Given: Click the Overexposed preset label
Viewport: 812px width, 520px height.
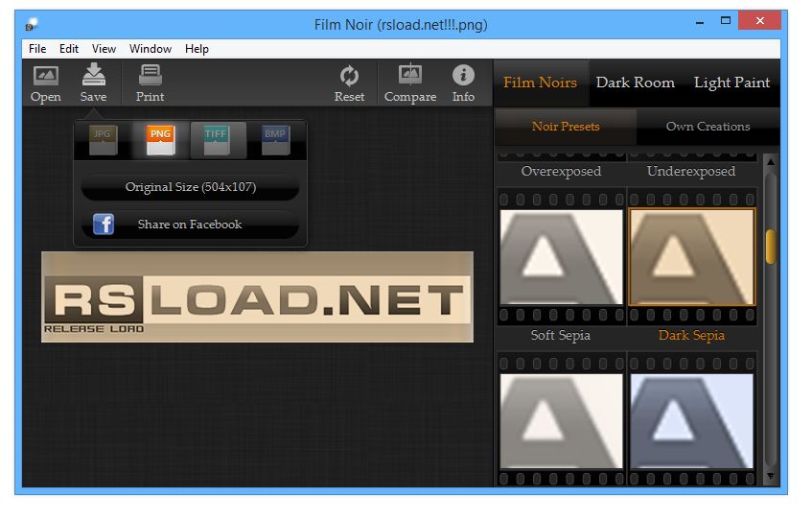Looking at the screenshot, I should (x=562, y=171).
